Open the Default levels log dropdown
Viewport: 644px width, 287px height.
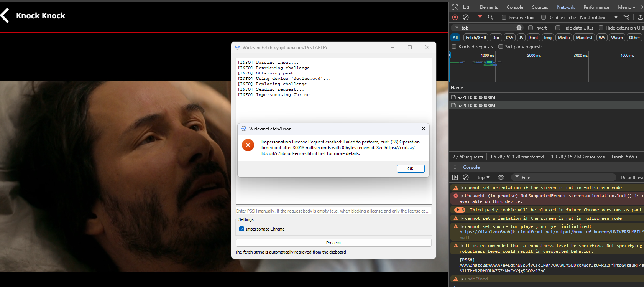point(632,177)
